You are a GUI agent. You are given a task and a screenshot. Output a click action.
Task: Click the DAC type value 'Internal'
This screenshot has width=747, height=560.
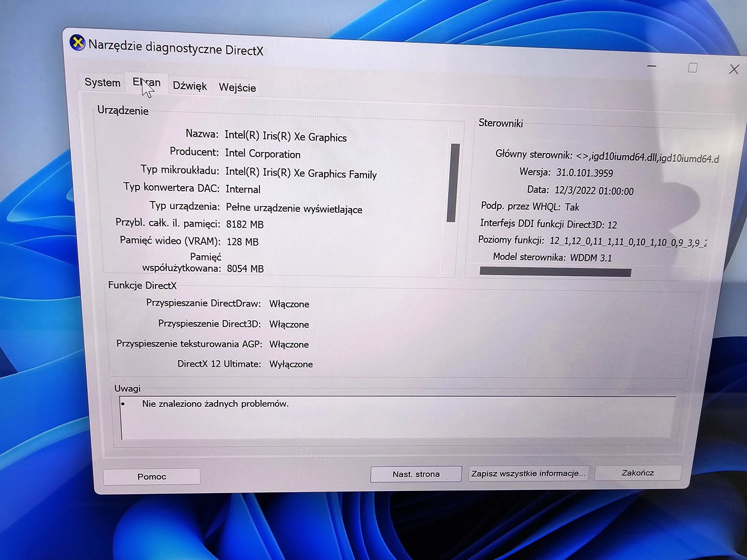pyautogui.click(x=243, y=189)
